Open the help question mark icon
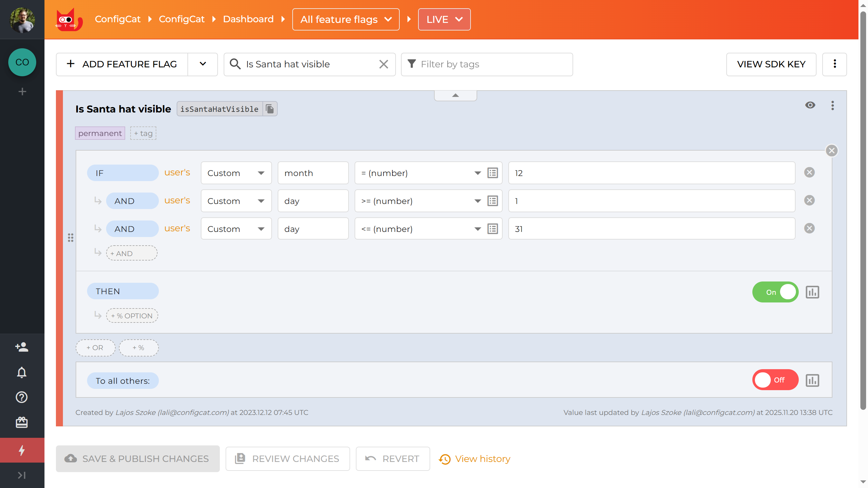868x488 pixels. 22,397
